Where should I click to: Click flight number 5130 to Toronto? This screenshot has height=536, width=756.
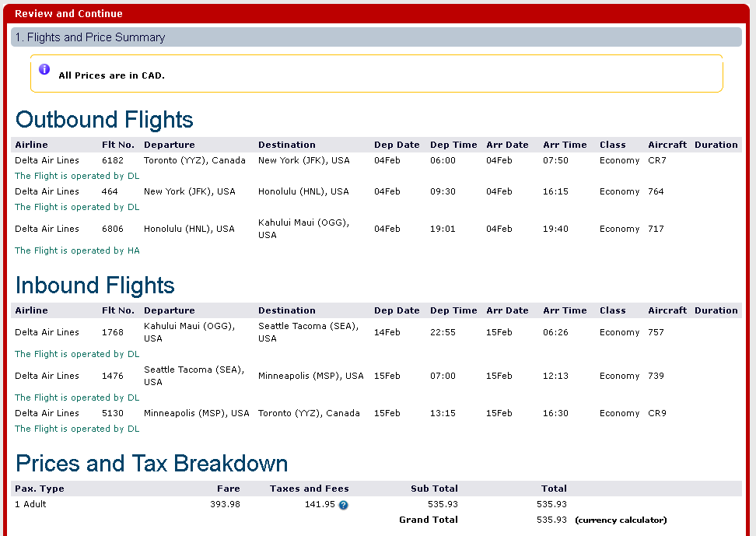[113, 413]
